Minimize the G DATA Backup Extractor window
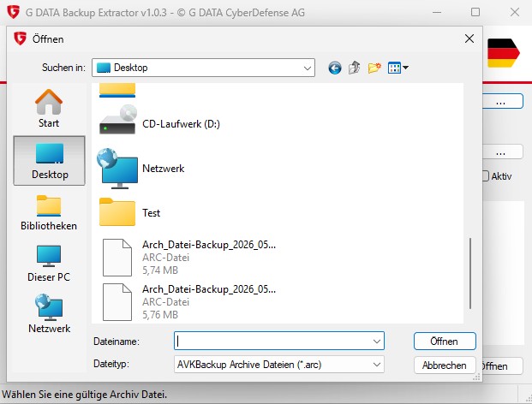The image size is (532, 404). tap(437, 12)
